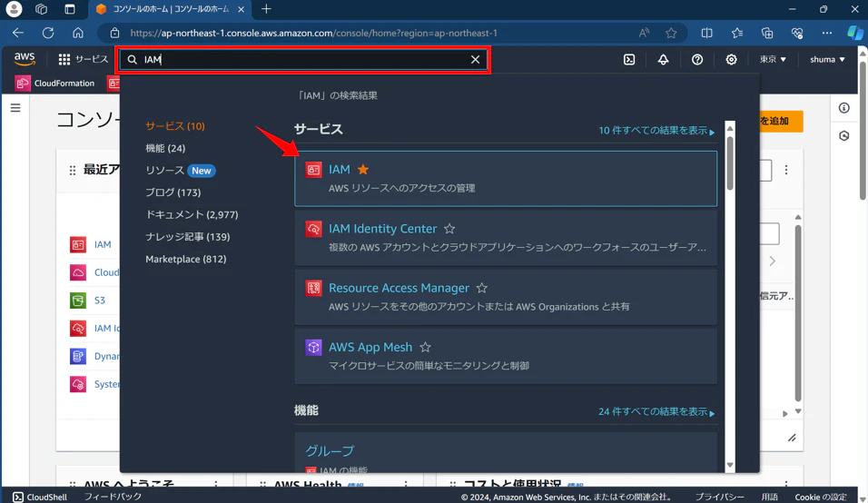
Task: Open CloudFormation favorite shortcut
Action: click(54, 83)
